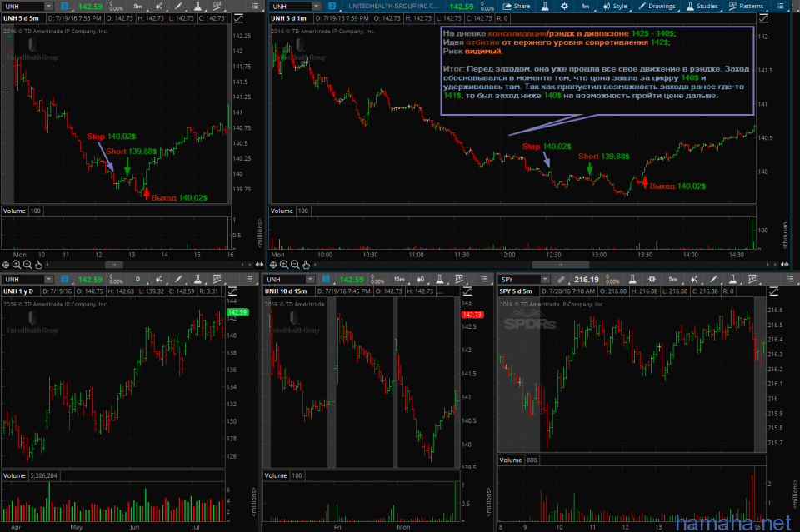Toggle crosshair cursor on UNH 1m chart
The width and height of the screenshot is (800, 532).
pos(273,265)
